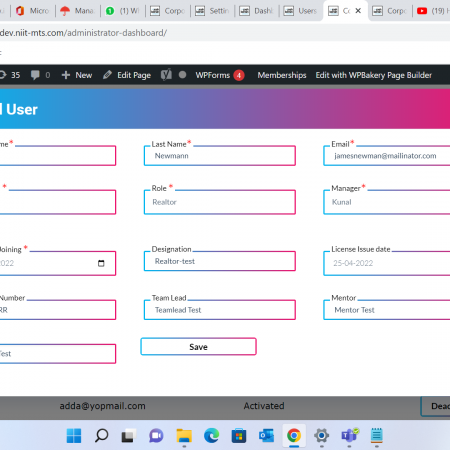Click Edit with WPBakery Page Builder link
Viewport: 450px width, 450px height.
click(x=374, y=75)
